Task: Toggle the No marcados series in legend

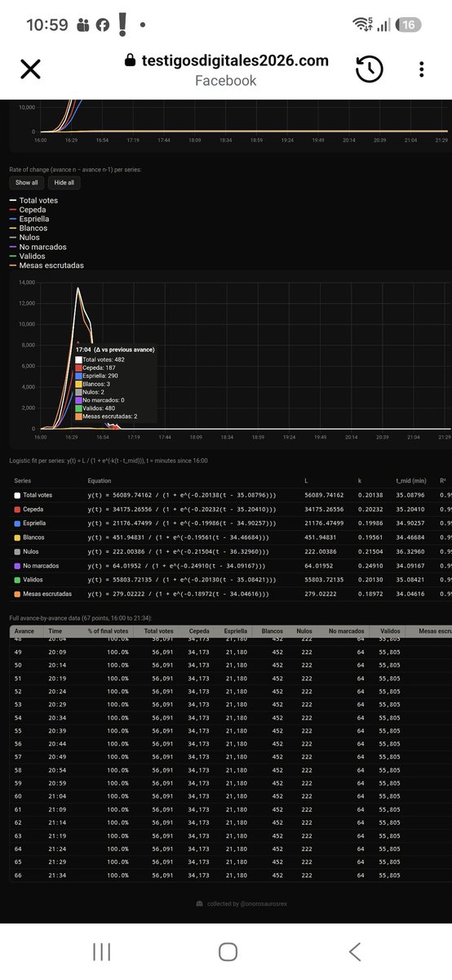Action: [38, 247]
